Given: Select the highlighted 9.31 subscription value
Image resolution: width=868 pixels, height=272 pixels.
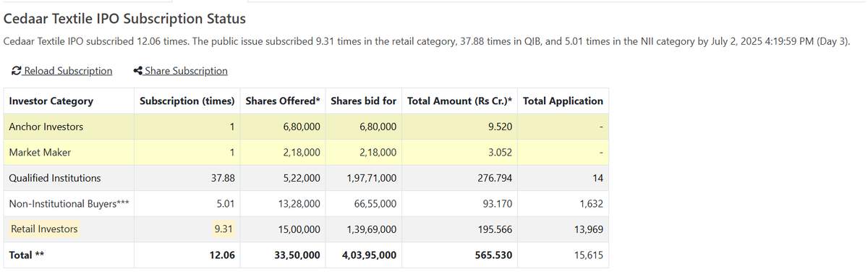Looking at the screenshot, I should tap(224, 229).
